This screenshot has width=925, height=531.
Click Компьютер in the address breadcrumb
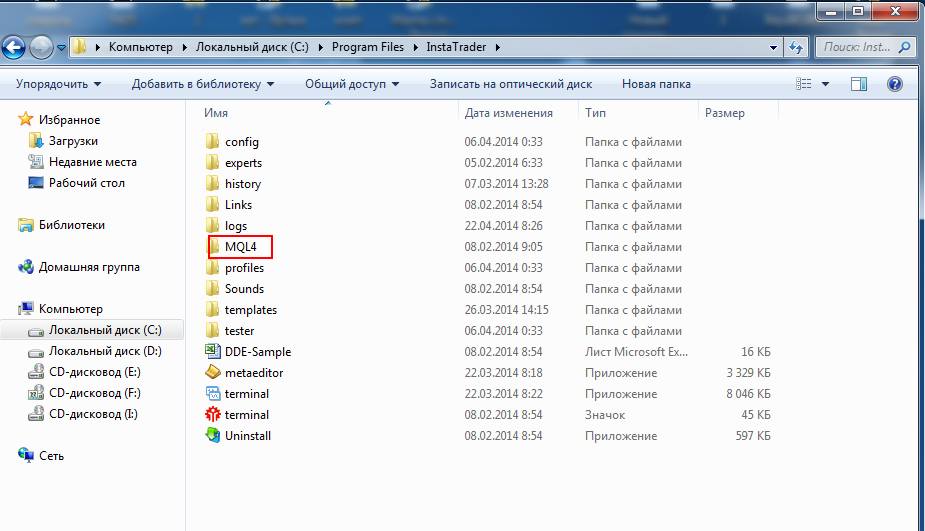coord(140,47)
